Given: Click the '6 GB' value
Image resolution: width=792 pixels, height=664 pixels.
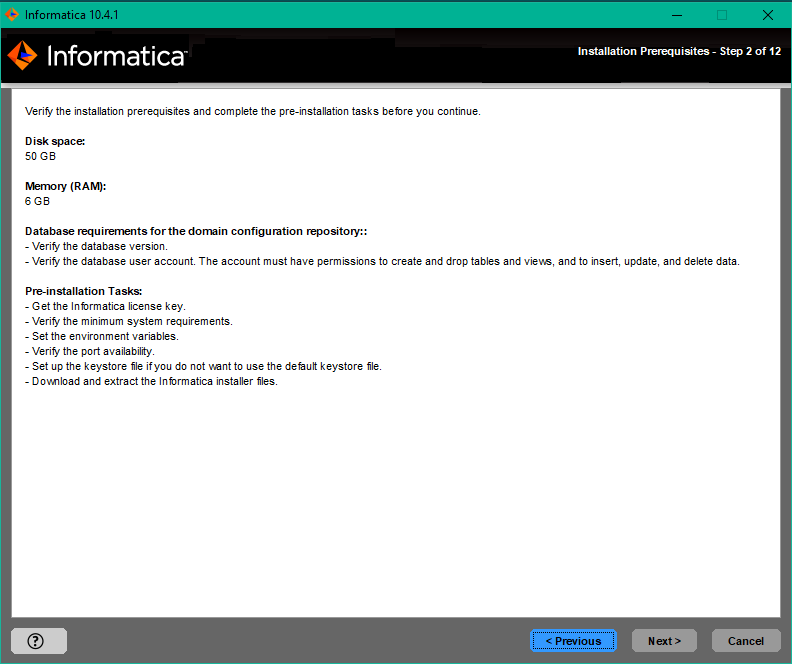Looking at the screenshot, I should [x=37, y=201].
